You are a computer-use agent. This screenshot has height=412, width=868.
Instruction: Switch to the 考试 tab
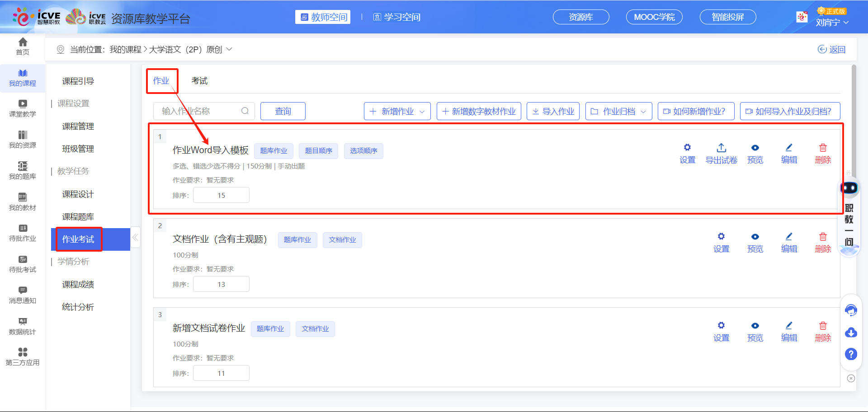(x=199, y=81)
